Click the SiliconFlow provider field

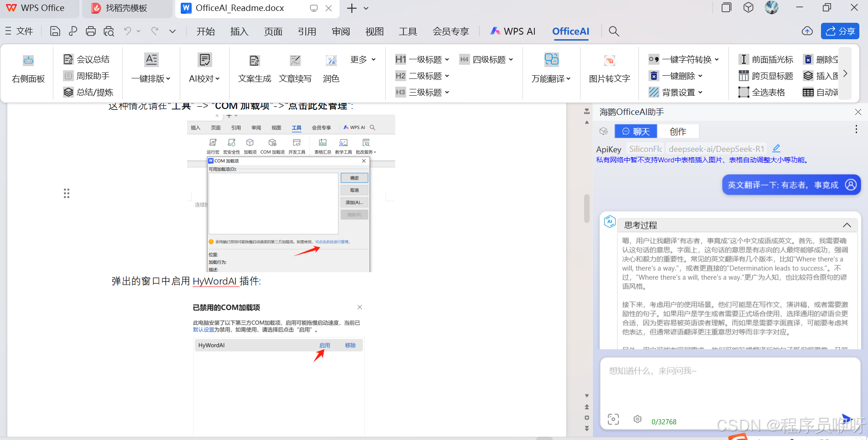[645, 149]
